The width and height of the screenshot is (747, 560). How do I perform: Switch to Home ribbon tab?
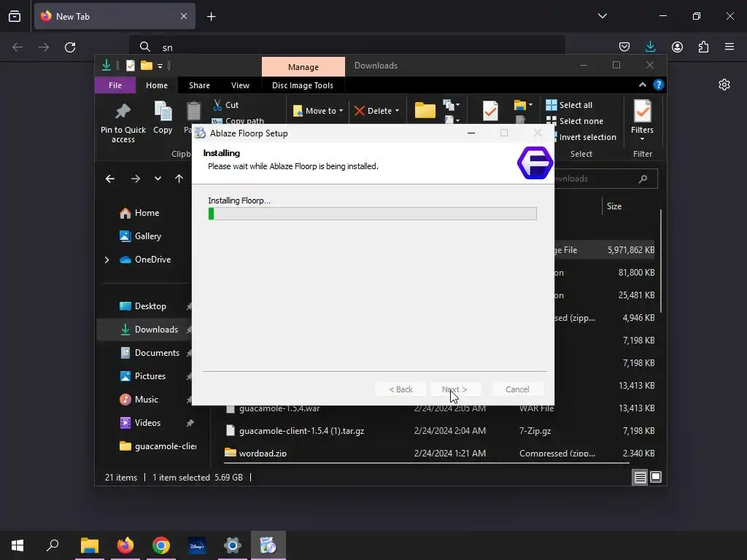pos(157,85)
